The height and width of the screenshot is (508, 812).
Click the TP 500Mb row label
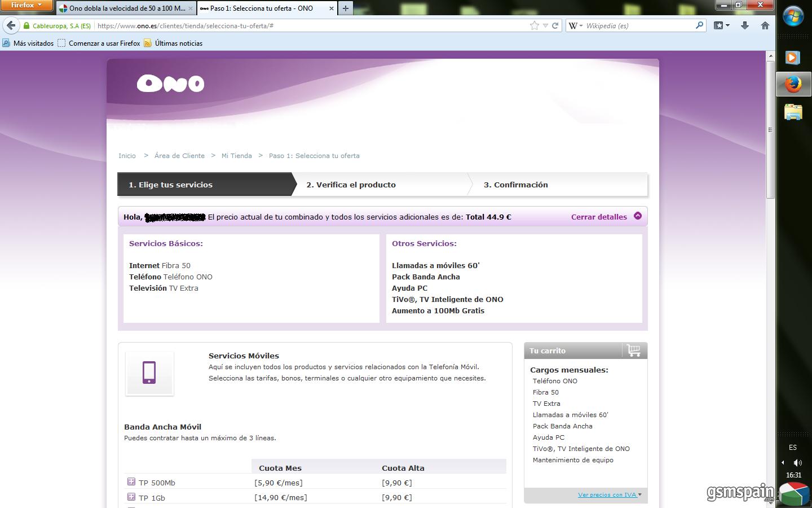pos(157,483)
